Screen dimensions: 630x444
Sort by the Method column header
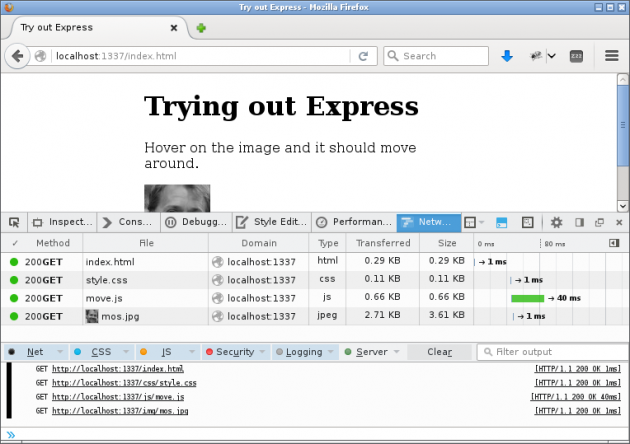[53, 243]
